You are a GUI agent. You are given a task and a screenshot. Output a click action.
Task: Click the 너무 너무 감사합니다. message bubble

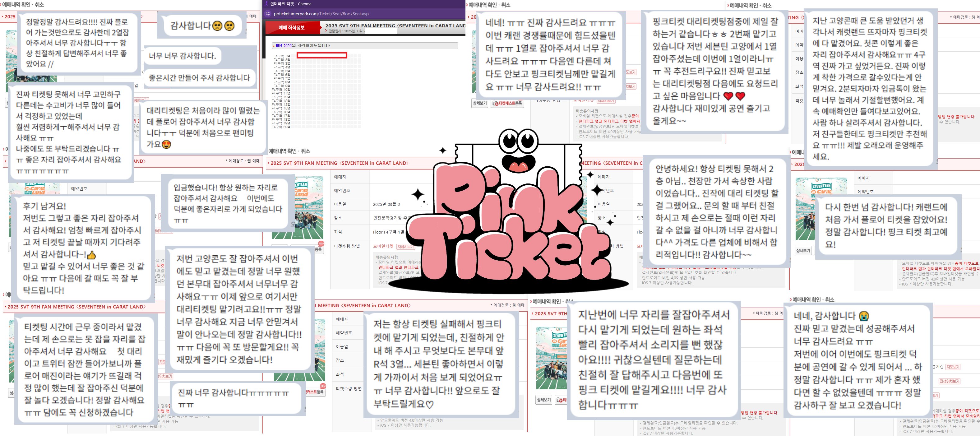click(x=182, y=56)
